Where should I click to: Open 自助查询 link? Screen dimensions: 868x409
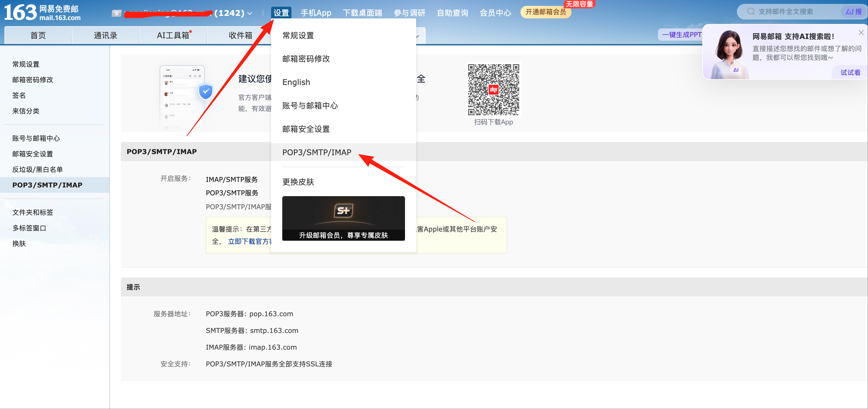[452, 13]
